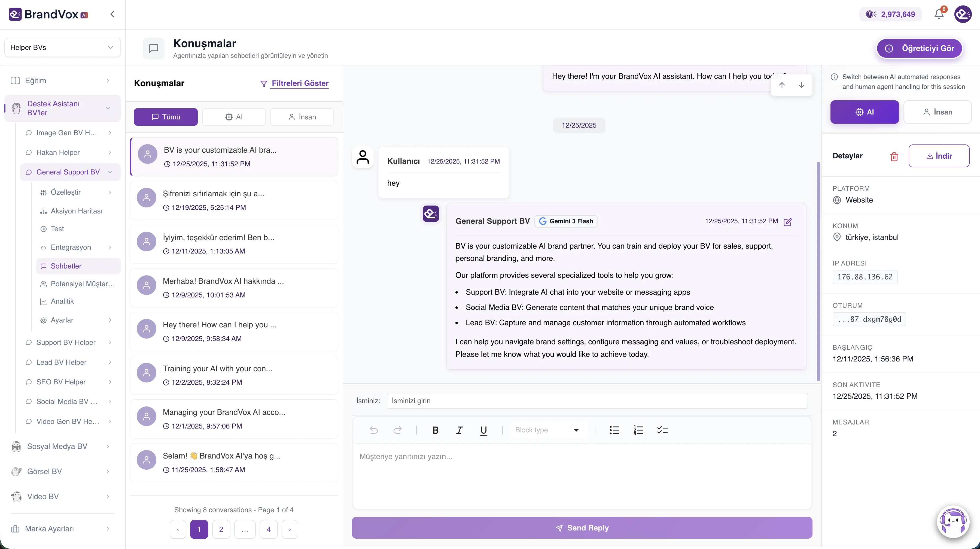Filter conversations by AI tab
The width and height of the screenshot is (980, 549).
click(234, 117)
